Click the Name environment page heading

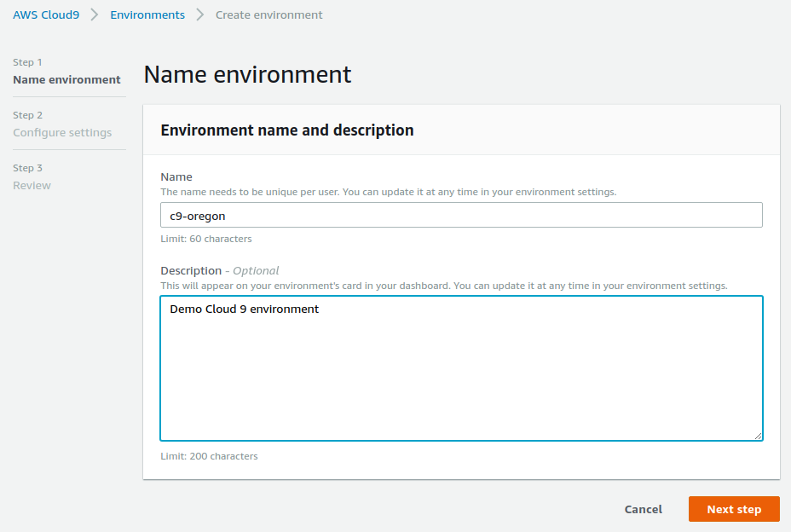[247, 75]
